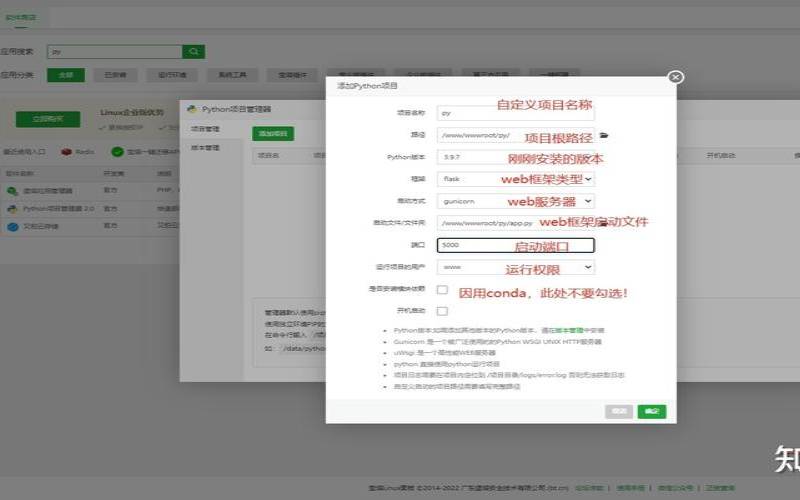Click the green 确定 confirm button
800x500 pixels.
(652, 411)
